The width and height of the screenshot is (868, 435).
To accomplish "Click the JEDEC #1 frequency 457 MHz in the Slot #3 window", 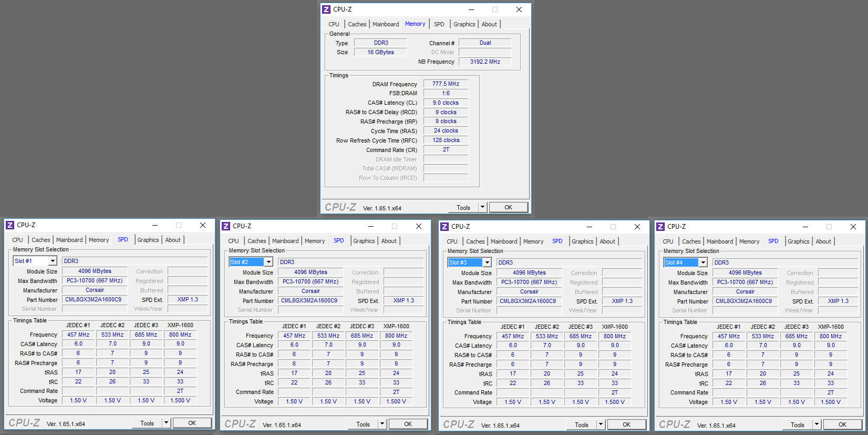I will click(x=513, y=336).
